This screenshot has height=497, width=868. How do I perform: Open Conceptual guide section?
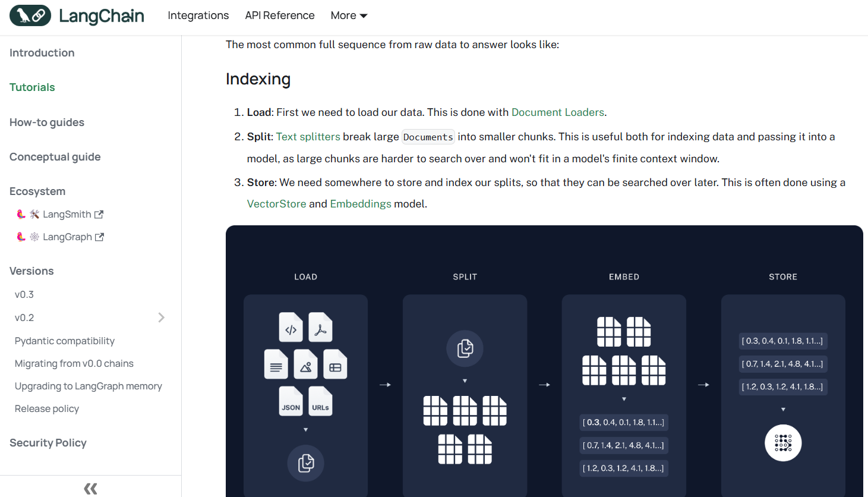[55, 157]
